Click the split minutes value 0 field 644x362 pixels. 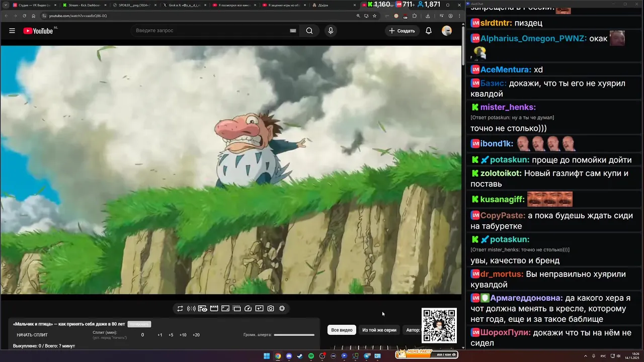tap(142, 335)
